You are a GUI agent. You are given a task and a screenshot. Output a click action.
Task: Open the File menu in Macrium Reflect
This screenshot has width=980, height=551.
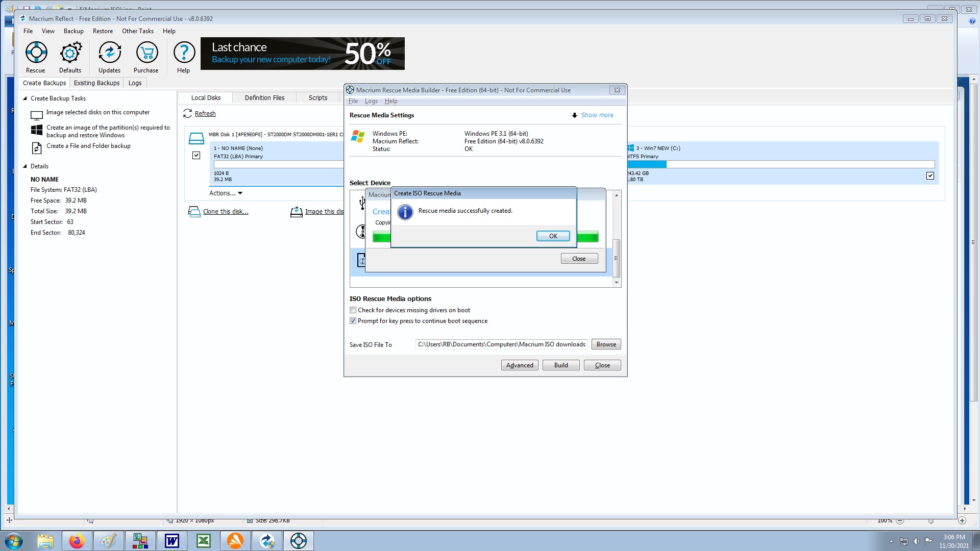[x=28, y=31]
